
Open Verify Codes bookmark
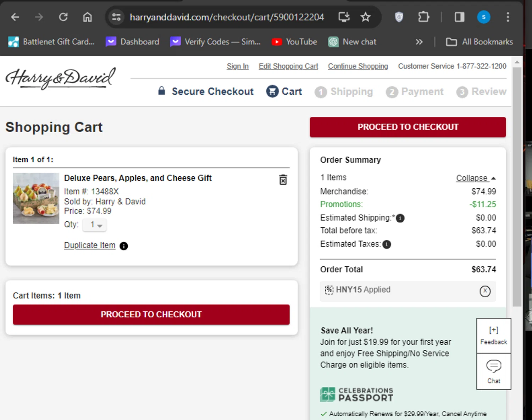216,42
